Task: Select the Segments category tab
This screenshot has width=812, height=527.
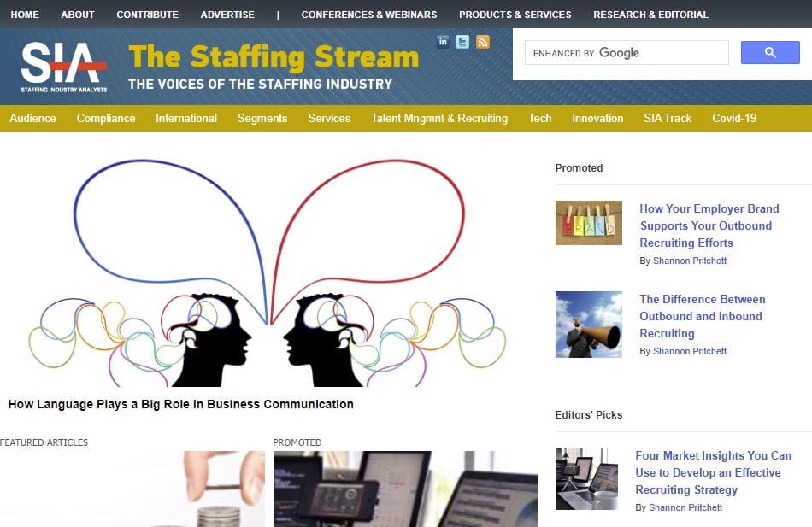Action: click(x=262, y=118)
